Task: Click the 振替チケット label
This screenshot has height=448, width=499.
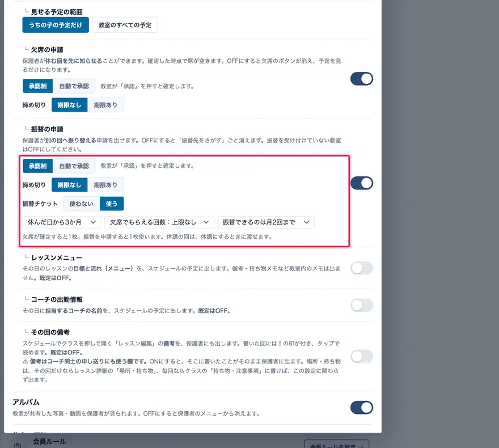Action: (40, 204)
